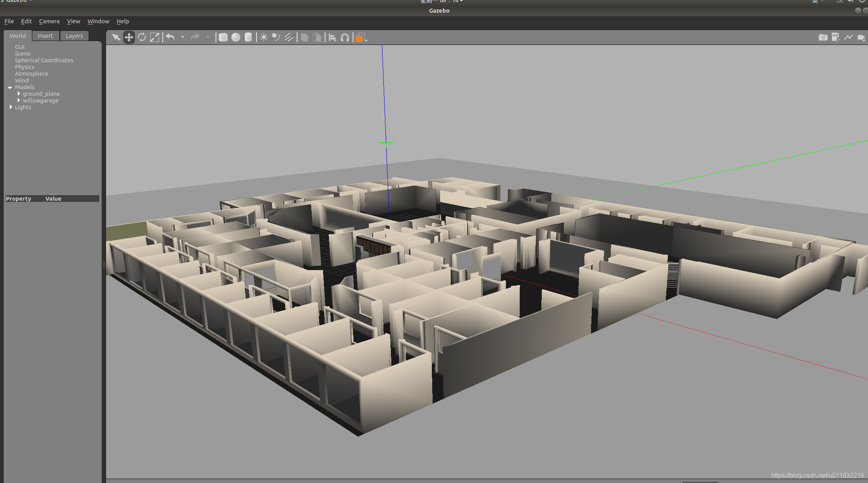Open the redo history dropdown arrow
The width and height of the screenshot is (868, 483).
pyautogui.click(x=208, y=37)
